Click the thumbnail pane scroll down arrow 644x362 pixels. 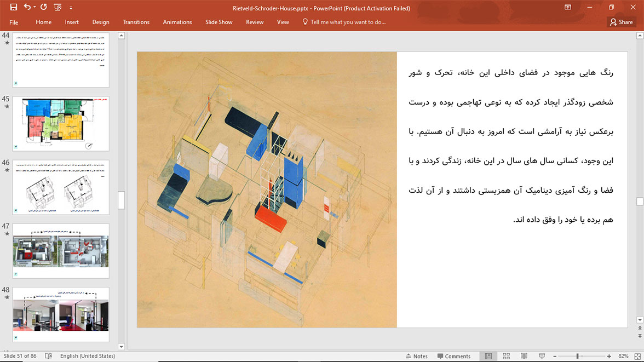[121, 347]
